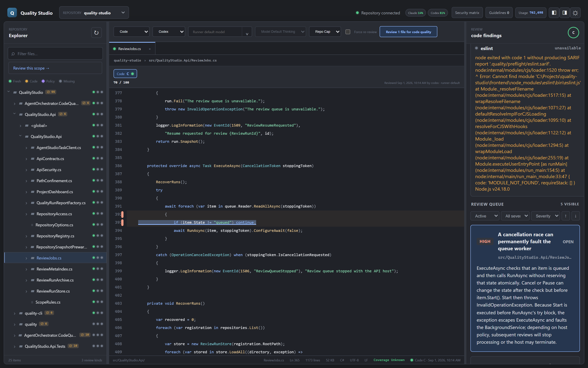Image resolution: width=588 pixels, height=368 pixels.
Task: Toggle the Fresh legend filter
Action: pyautogui.click(x=15, y=81)
